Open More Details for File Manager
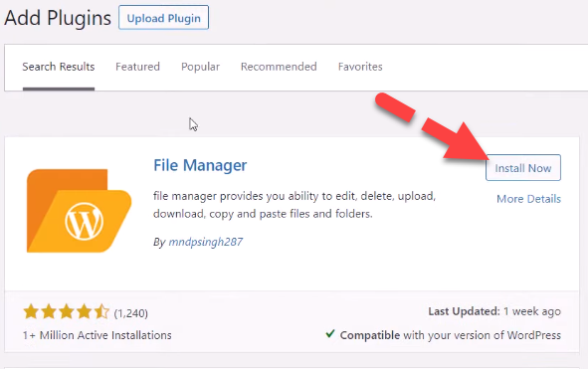This screenshot has height=369, width=588. coord(528,199)
